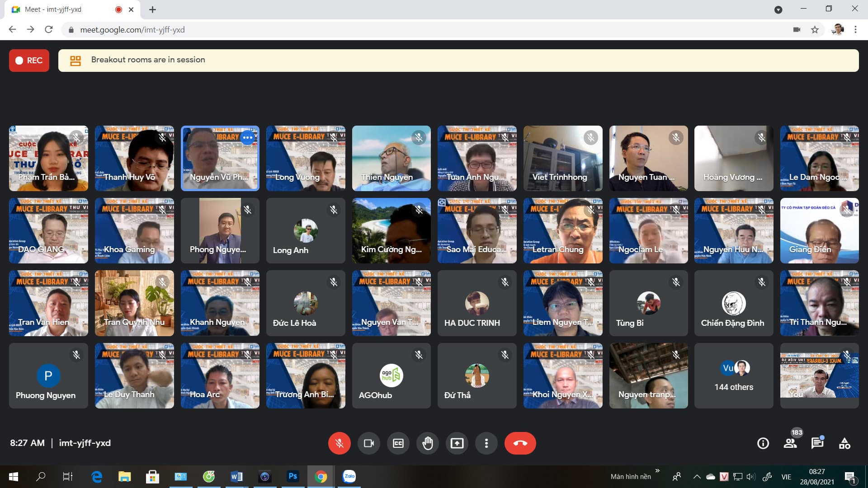This screenshot has height=488, width=868.
Task: Open Chrome three-dot customize menu
Action: pyautogui.click(x=855, y=30)
